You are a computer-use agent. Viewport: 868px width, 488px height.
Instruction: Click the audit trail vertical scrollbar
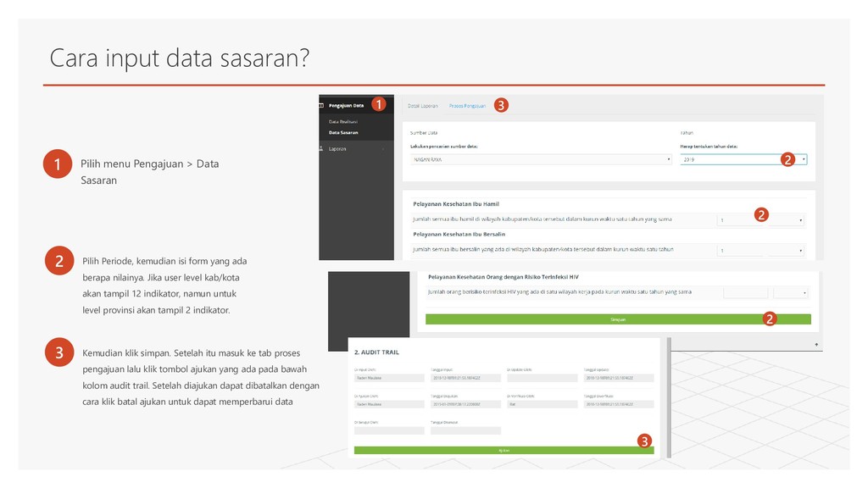click(669, 397)
